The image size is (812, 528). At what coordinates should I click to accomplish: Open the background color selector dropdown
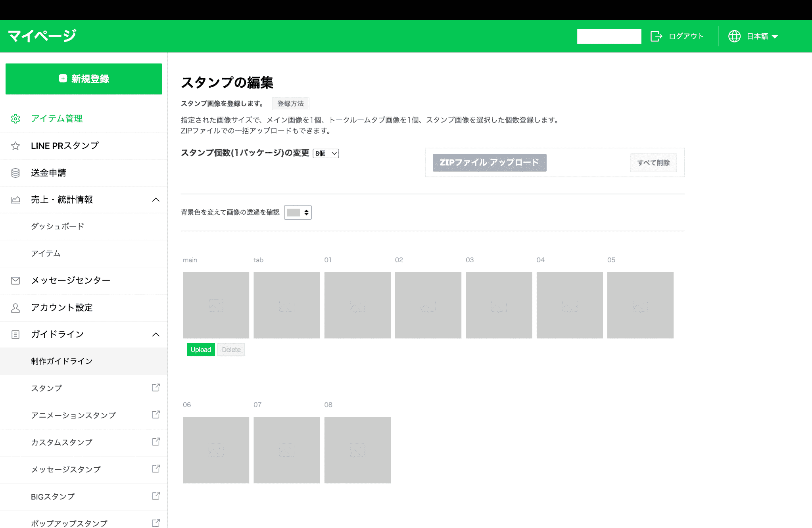(298, 213)
